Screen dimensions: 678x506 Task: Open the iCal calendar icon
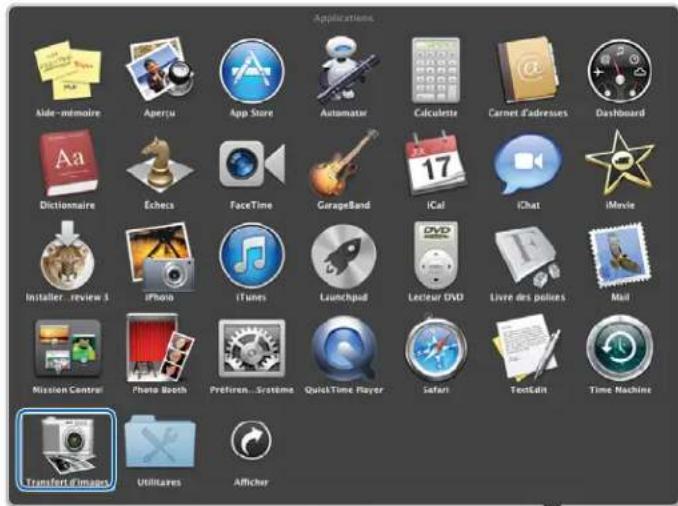click(x=436, y=163)
